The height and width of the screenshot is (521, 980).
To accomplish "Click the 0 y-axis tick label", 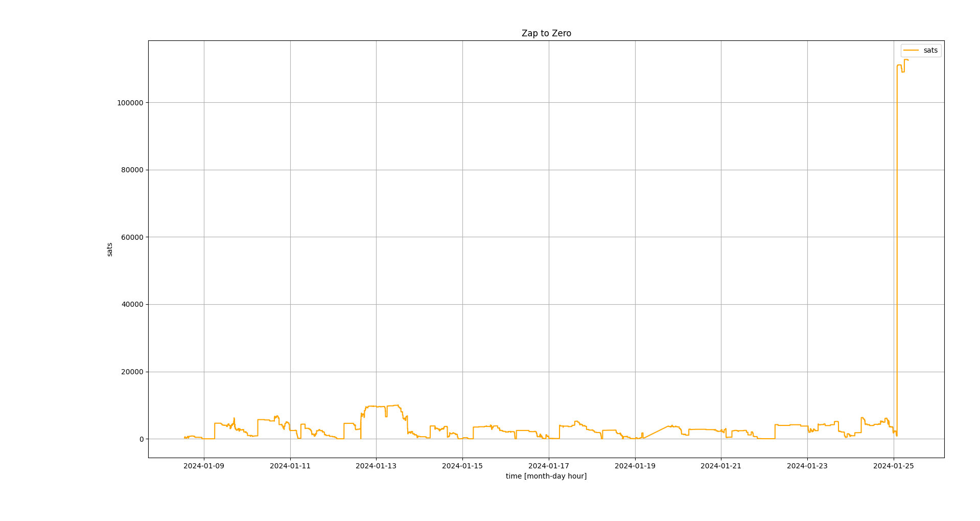I will [x=142, y=439].
